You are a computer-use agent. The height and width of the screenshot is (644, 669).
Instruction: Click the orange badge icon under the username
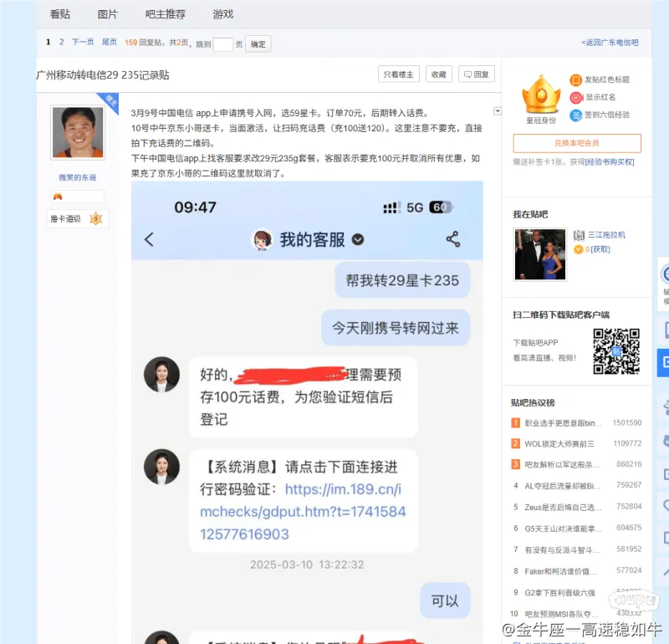(x=58, y=197)
